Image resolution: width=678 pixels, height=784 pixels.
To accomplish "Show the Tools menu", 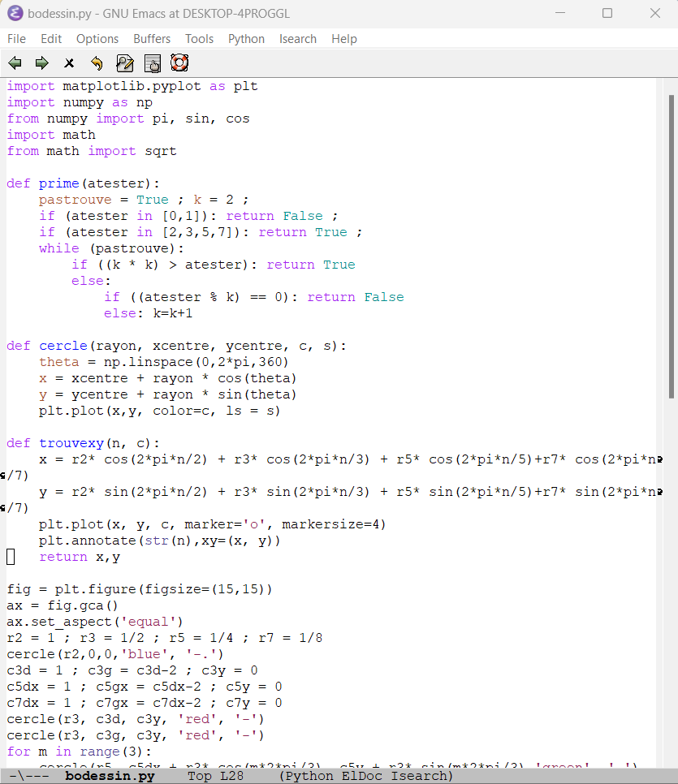I will point(199,39).
